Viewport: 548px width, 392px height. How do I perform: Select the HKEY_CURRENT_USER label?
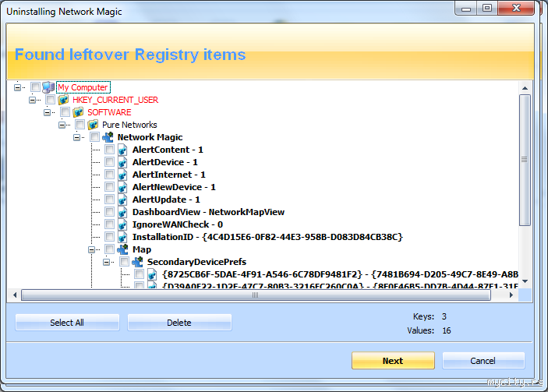[x=115, y=100]
